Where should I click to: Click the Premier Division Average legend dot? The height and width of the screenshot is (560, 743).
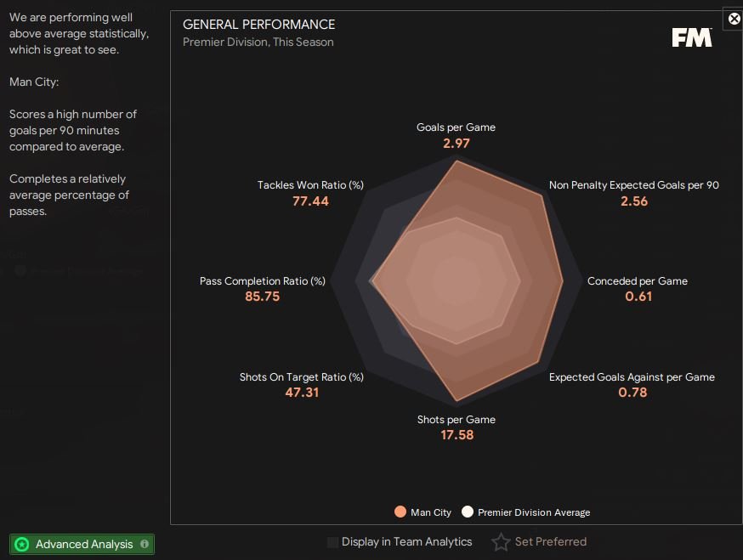tap(468, 512)
